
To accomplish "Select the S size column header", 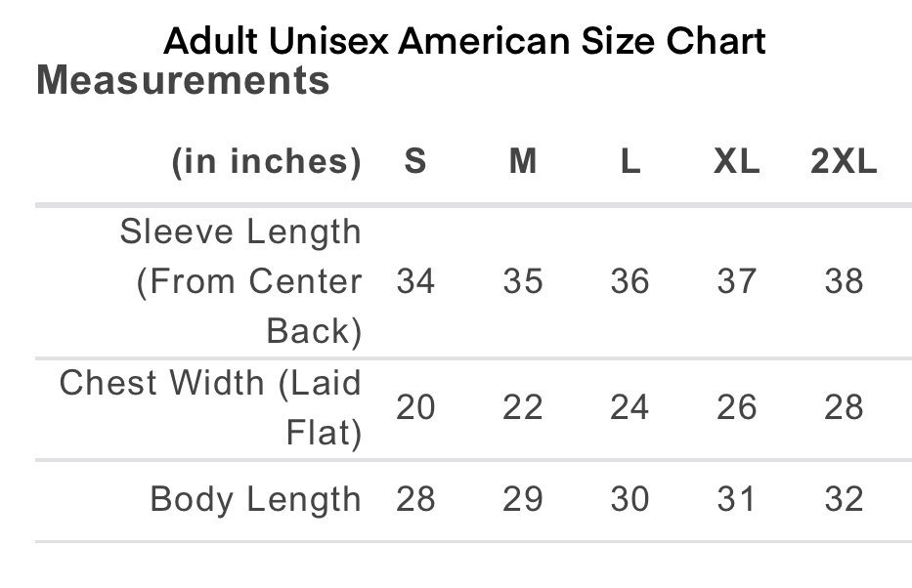I will tap(415, 161).
